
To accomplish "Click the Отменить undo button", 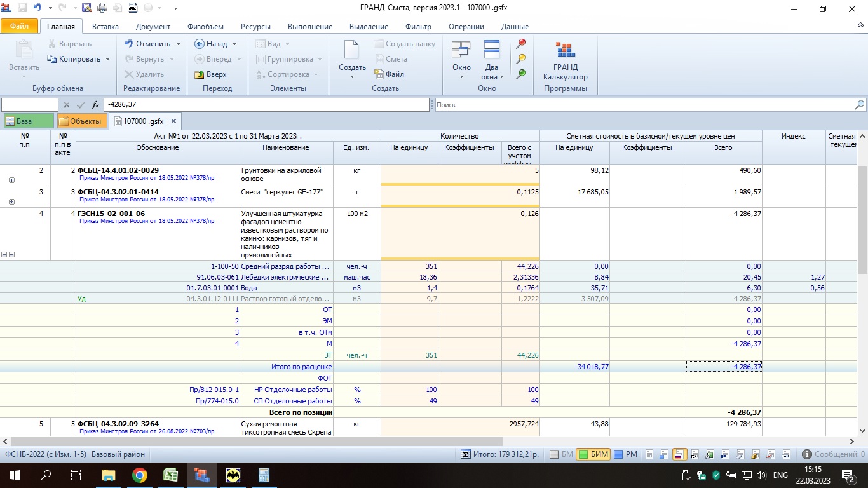I will pos(147,44).
